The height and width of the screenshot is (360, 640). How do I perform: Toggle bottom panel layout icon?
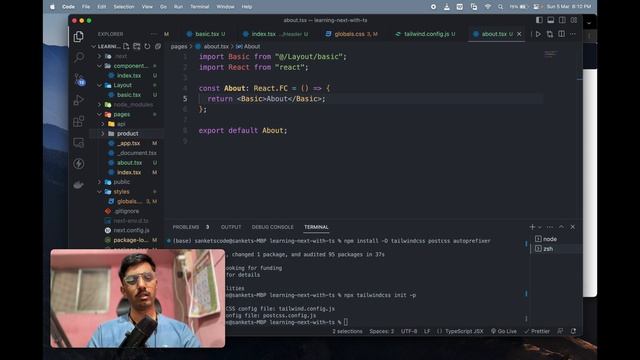point(551,20)
